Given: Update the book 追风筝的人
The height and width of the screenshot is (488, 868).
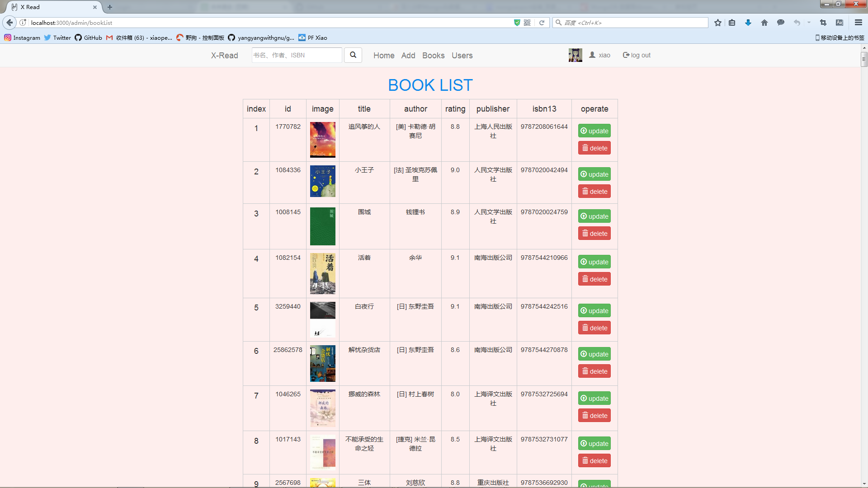Looking at the screenshot, I should 594,131.
